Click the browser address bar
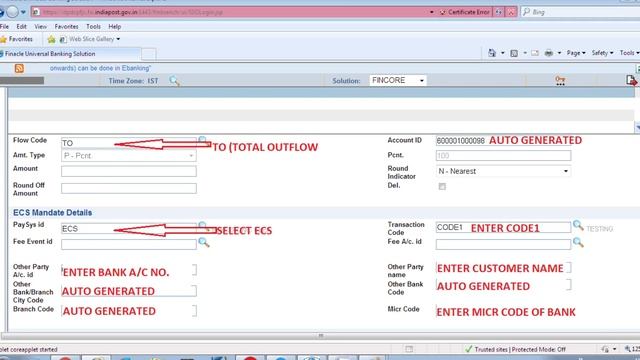640x360 pixels. 231,12
